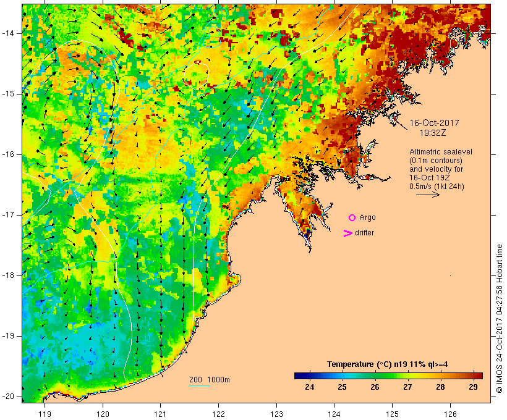
Task: Click the '0.5m/s (1kt 24h)' scale text
Action: (x=437, y=187)
